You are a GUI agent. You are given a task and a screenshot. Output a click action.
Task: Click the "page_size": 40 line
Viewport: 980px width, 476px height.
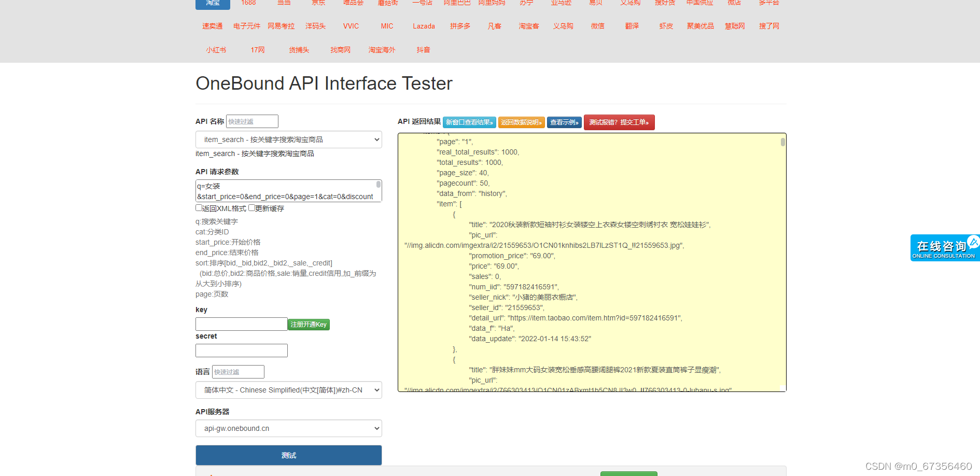point(463,173)
